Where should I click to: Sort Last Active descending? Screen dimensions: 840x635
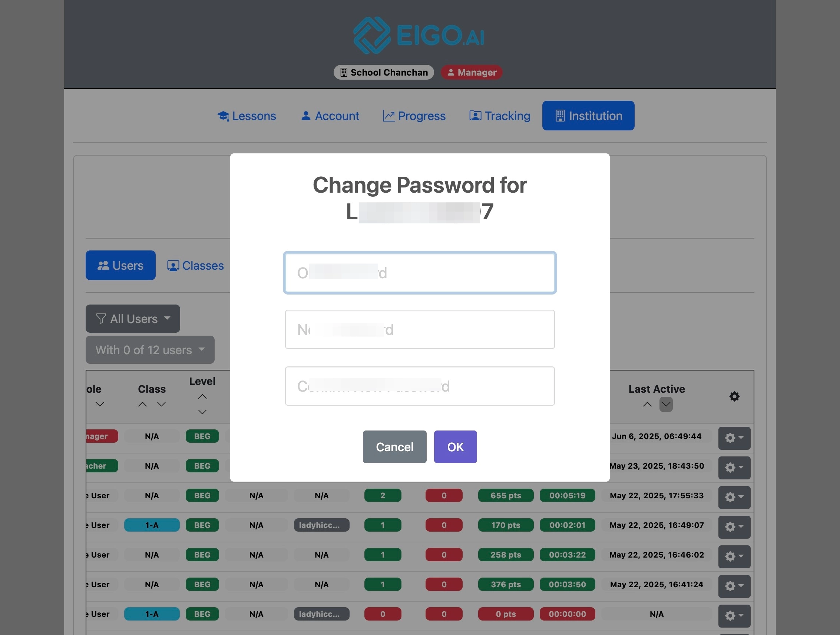[x=666, y=405]
